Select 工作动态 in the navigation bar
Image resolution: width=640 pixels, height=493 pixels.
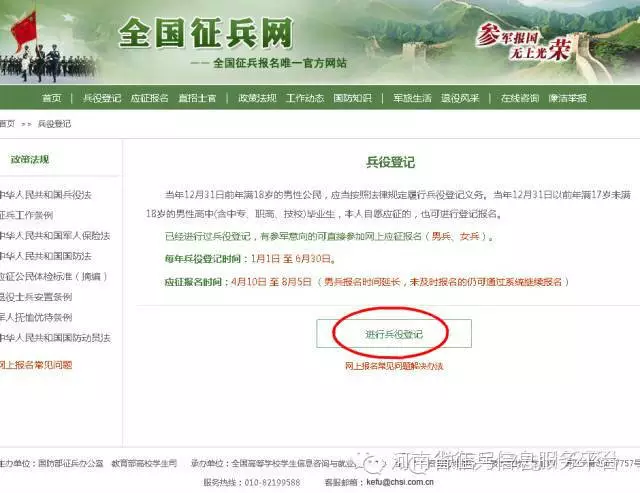pos(305,98)
